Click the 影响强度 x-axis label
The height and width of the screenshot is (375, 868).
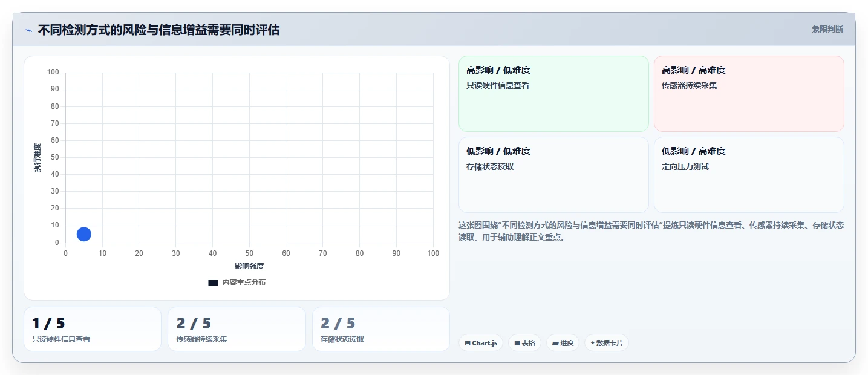249,266
